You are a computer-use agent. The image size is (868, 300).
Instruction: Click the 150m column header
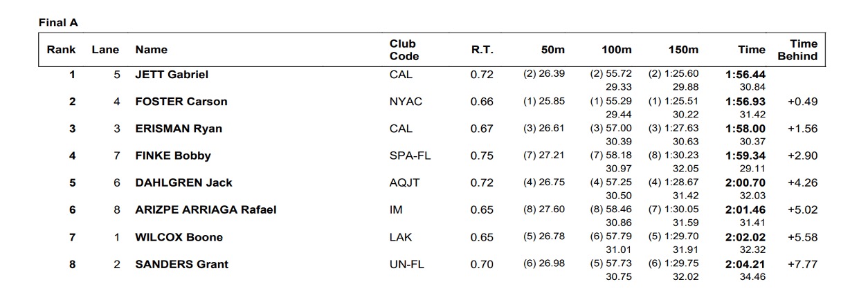(682, 50)
